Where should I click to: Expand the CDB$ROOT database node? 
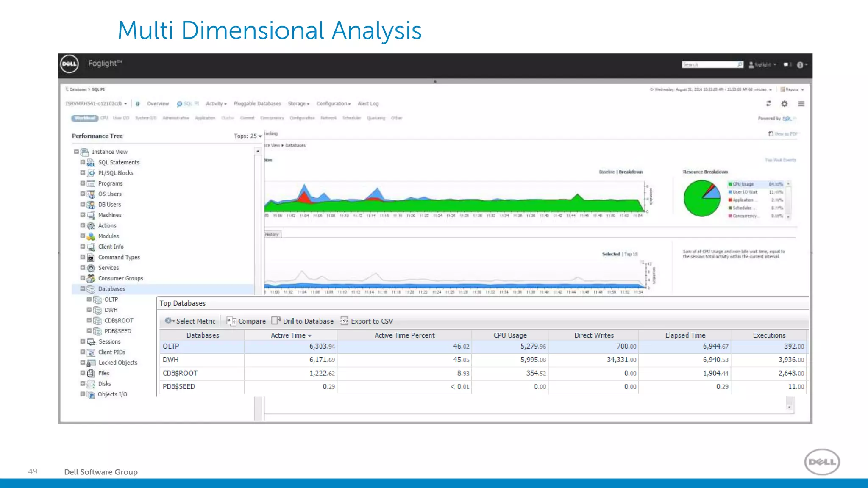coord(89,320)
